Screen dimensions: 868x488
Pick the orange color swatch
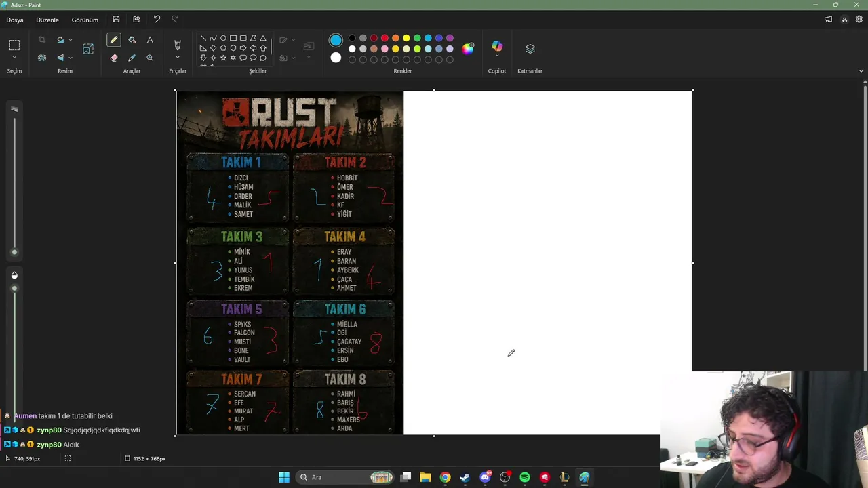pos(395,38)
